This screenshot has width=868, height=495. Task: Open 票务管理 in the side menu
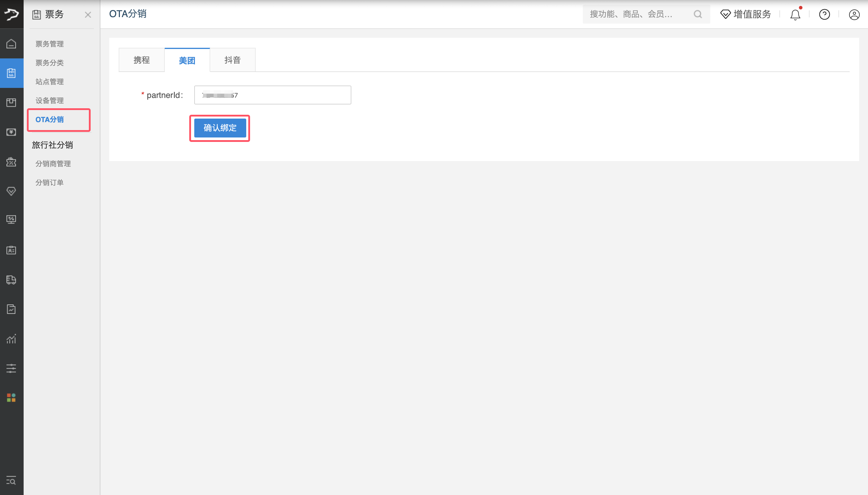click(50, 44)
